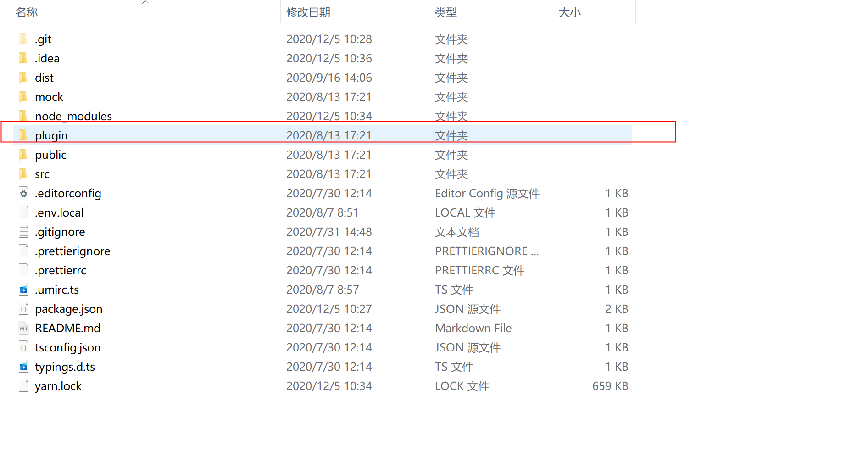Click the folder icon for .git

23,39
